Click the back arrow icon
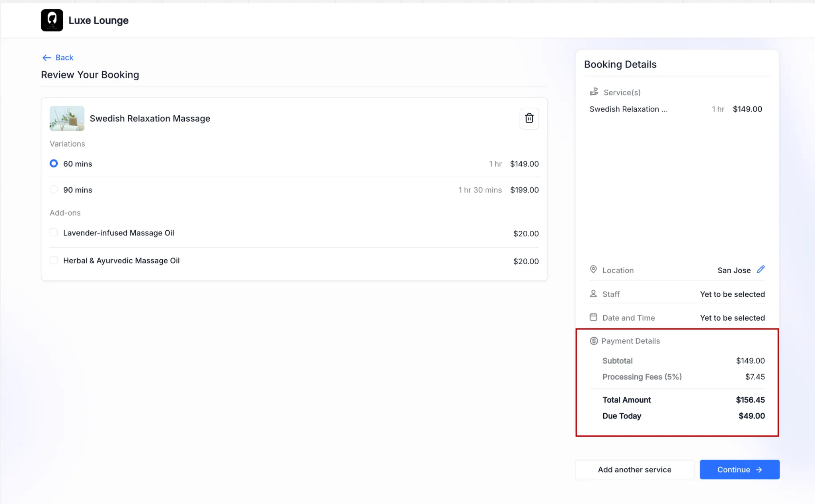 tap(47, 58)
